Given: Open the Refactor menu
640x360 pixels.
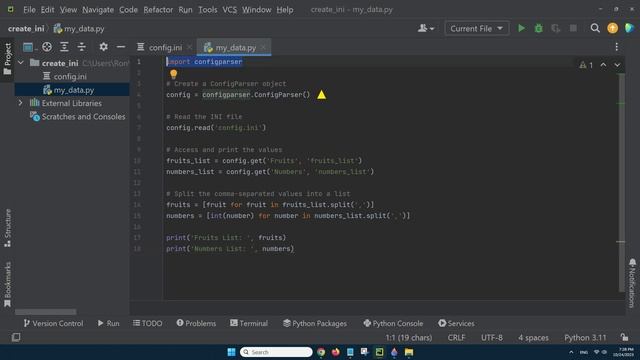Looking at the screenshot, I should [158, 9].
